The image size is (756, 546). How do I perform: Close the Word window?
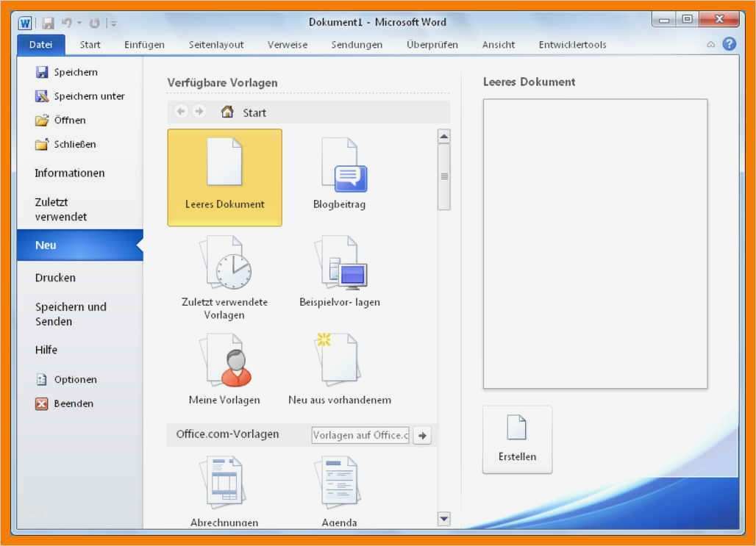pyautogui.click(x=719, y=19)
